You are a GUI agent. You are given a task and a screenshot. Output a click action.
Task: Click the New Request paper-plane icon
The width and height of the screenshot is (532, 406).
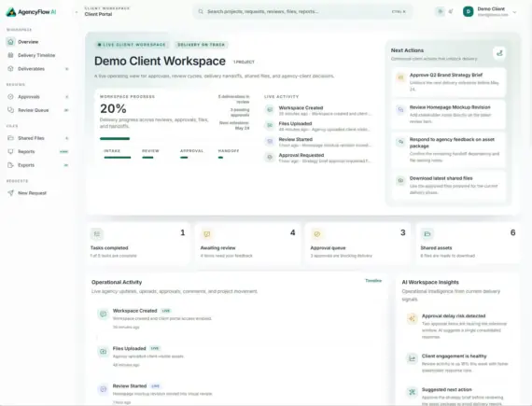pyautogui.click(x=10, y=193)
